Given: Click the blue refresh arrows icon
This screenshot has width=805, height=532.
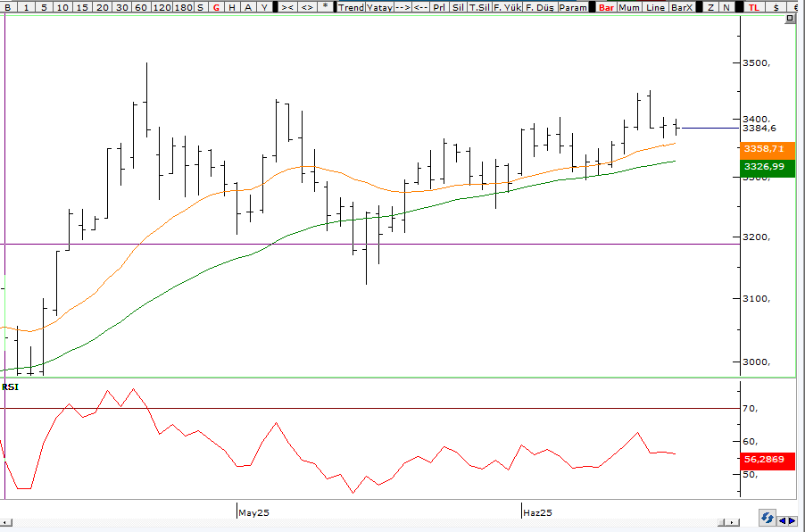Looking at the screenshot, I should click(x=767, y=518).
